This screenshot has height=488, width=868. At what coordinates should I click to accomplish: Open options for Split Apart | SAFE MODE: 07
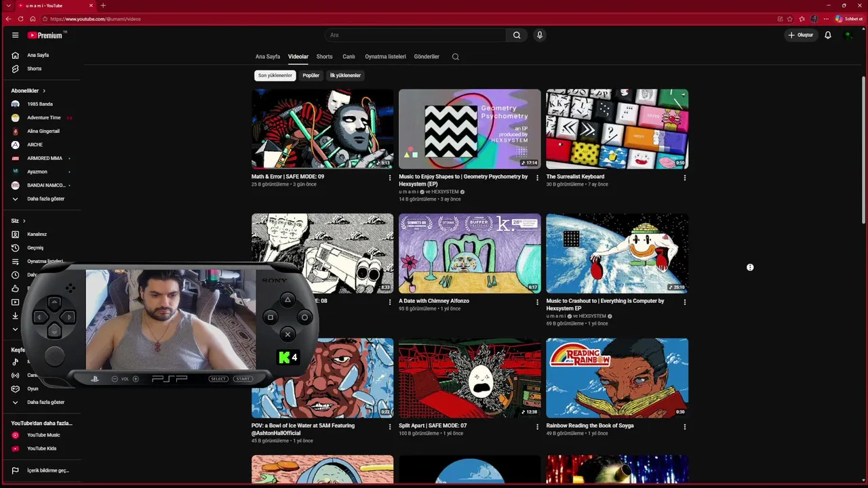pos(537,427)
